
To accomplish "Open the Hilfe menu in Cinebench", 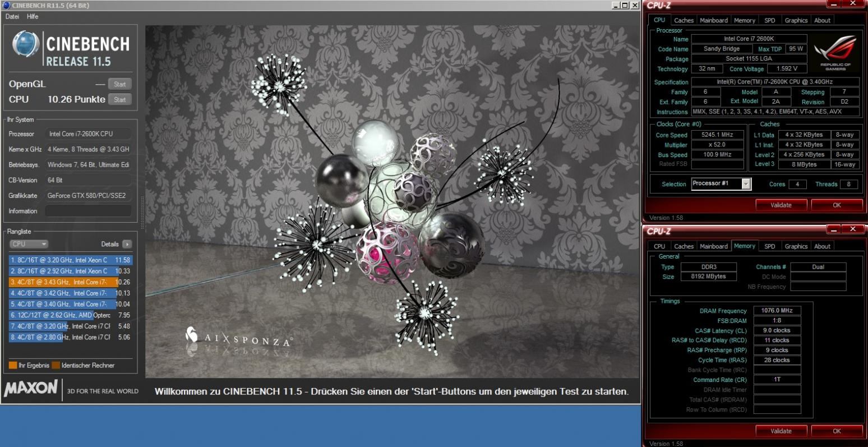I will point(33,17).
